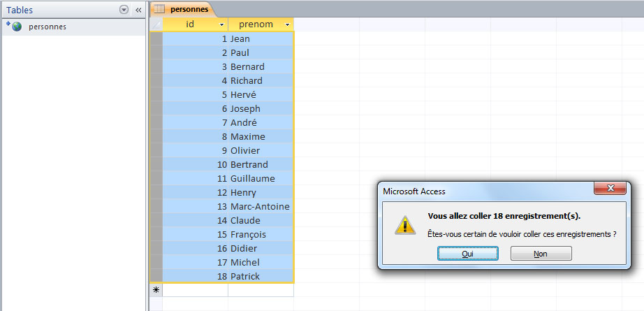
Task: Open the id column filter dropdown
Action: tap(221, 24)
